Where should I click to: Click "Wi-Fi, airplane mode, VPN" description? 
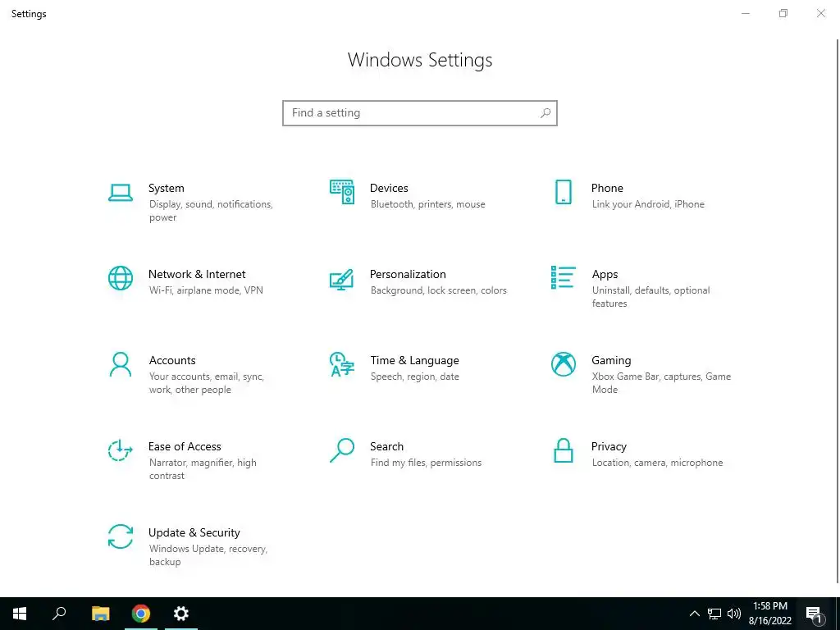206,290
